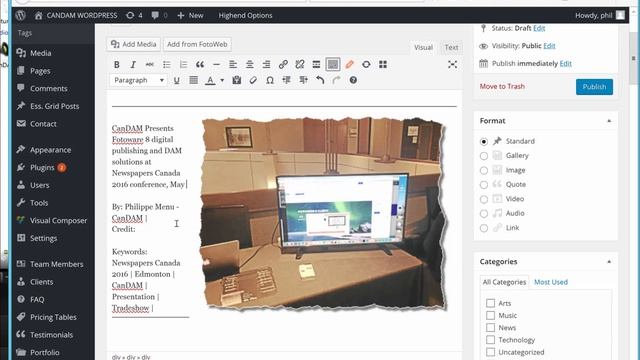The height and width of the screenshot is (360, 640).
Task: Decrease the indent
Action: (x=287, y=80)
